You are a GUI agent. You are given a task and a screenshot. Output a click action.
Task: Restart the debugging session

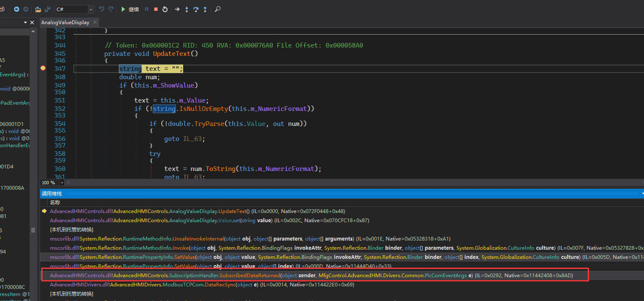coord(165,9)
